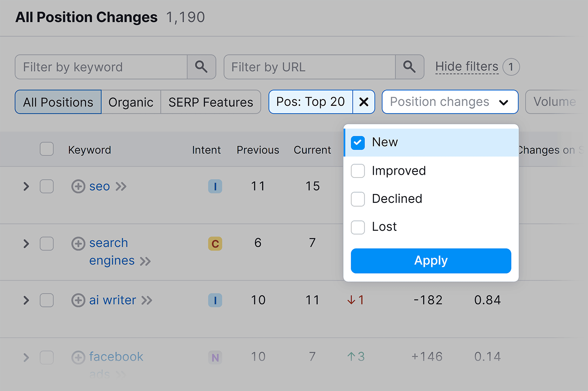This screenshot has width=588, height=391.
Task: Remove the Pos: Top 20 filter
Action: [x=364, y=102]
